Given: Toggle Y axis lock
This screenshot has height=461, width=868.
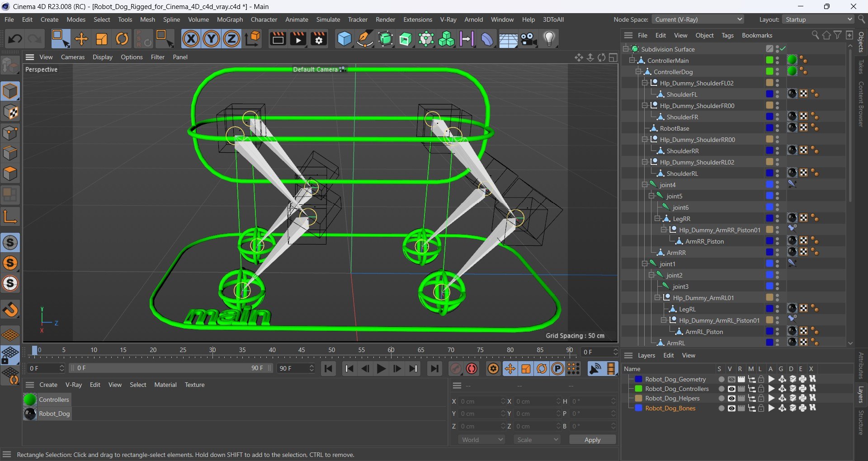Looking at the screenshot, I should (x=211, y=39).
